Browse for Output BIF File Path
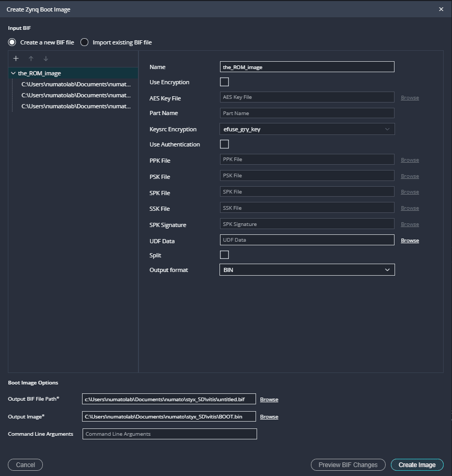Screen dimensions: 452x476 click(x=269, y=400)
